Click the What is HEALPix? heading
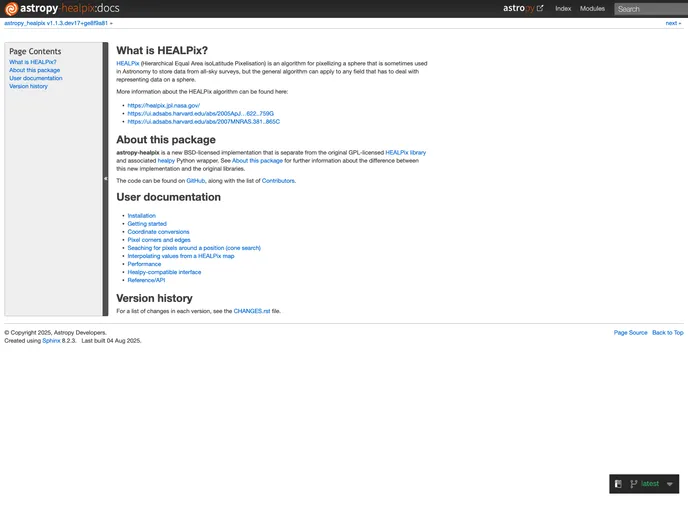 [x=162, y=51]
